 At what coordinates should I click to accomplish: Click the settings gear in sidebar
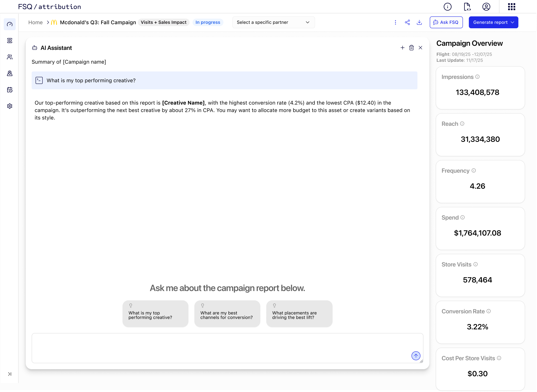[x=10, y=106]
